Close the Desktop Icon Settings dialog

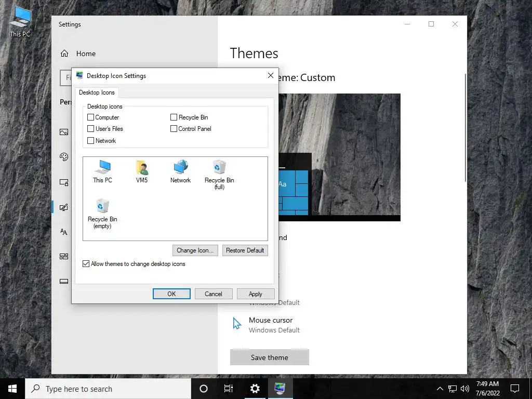click(270, 75)
